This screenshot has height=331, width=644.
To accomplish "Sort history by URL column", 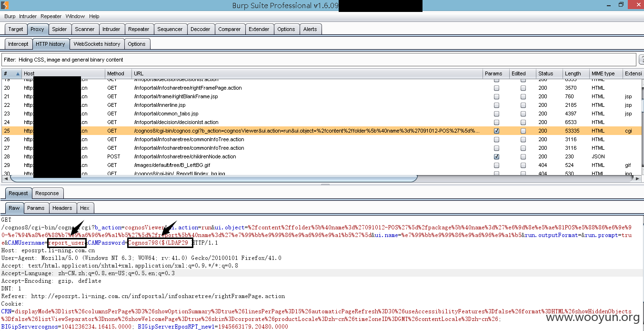I will pos(307,73).
